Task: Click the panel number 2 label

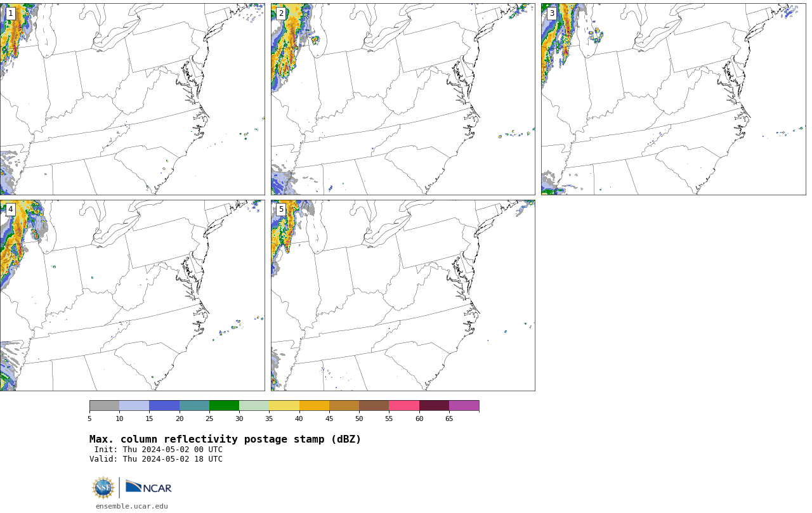Action: tap(281, 13)
